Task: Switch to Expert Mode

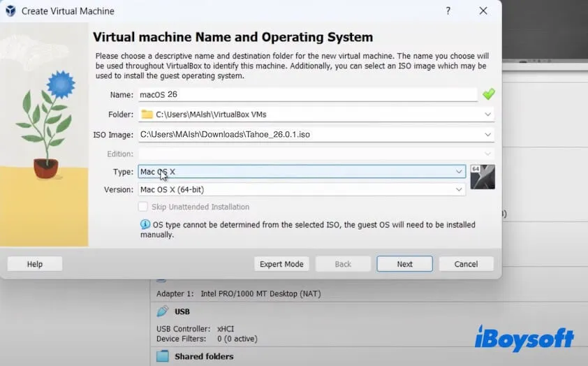Action: (x=282, y=264)
